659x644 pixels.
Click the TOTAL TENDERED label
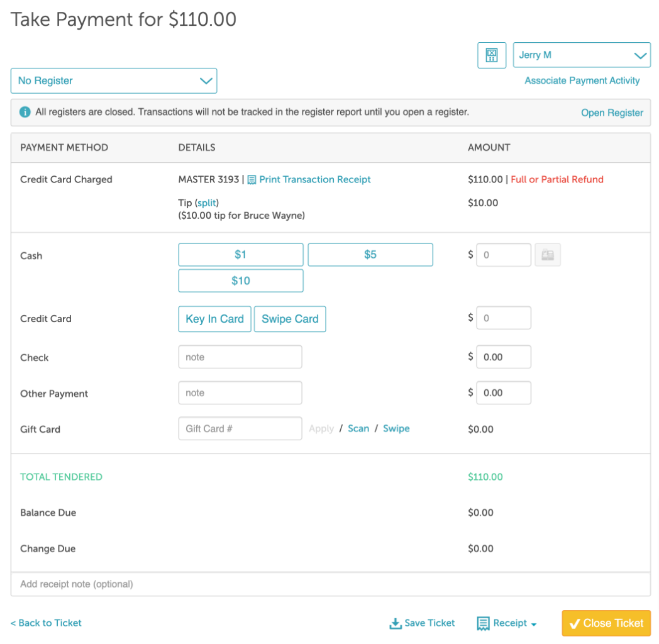pos(62,477)
